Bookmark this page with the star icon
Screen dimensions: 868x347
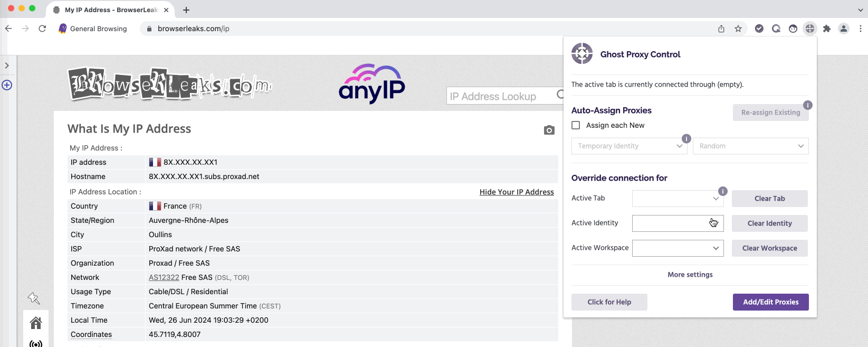coord(738,29)
